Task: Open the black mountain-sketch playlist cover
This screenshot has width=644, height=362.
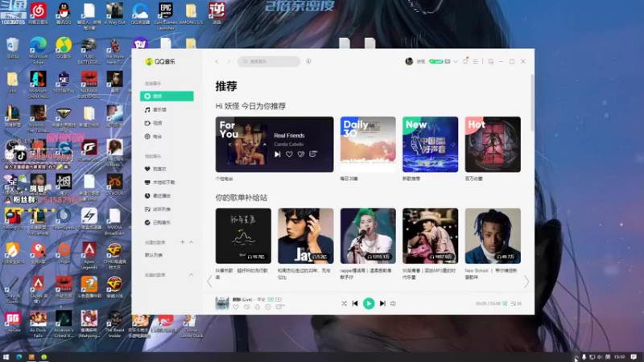Action: coord(243,236)
